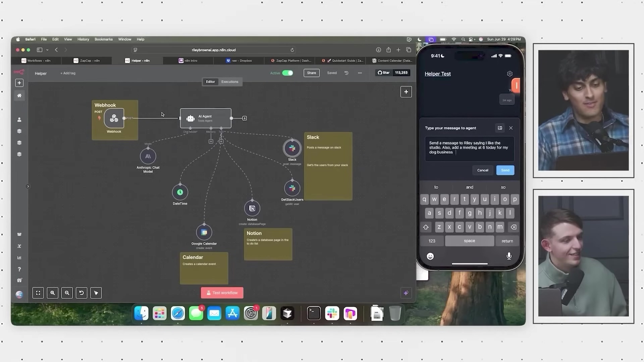Open the Notion create databasePage node
The width and height of the screenshot is (644, 362).
[252, 208]
